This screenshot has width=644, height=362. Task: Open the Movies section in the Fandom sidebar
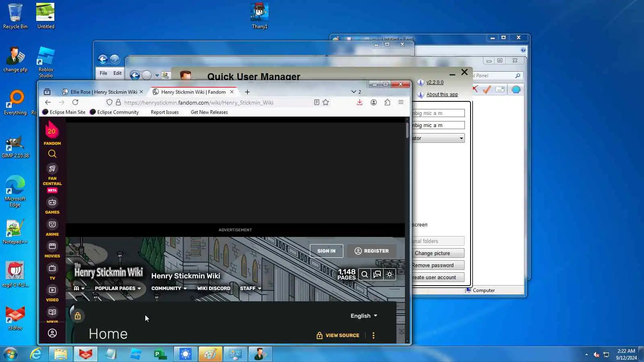[x=52, y=249]
